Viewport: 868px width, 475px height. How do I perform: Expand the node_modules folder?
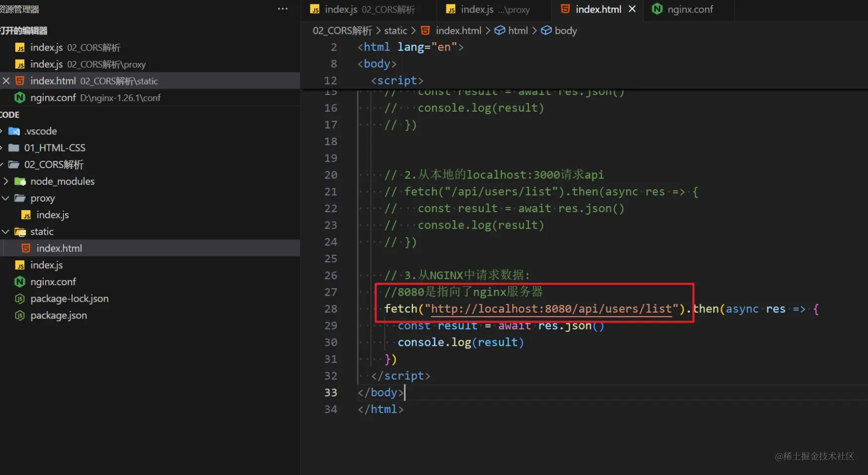pos(5,181)
